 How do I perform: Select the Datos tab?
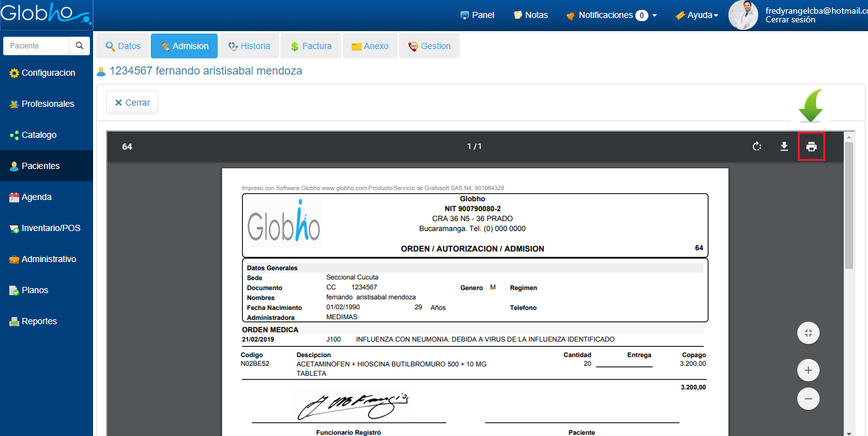[123, 46]
